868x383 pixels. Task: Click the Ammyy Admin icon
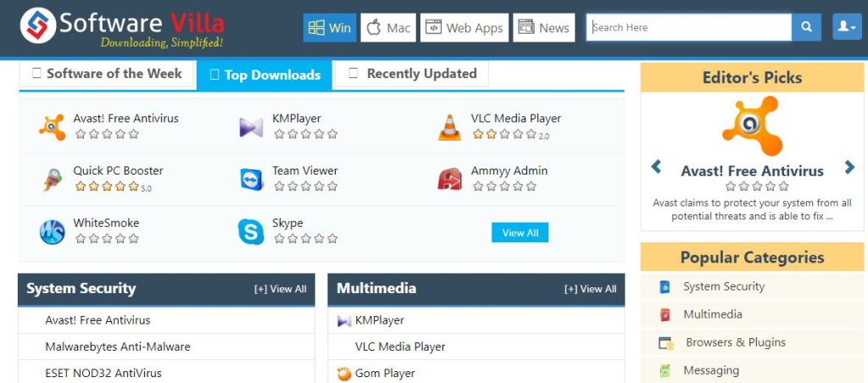(449, 180)
